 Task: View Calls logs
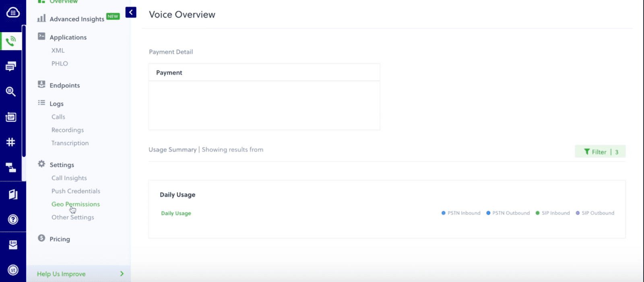[58, 117]
